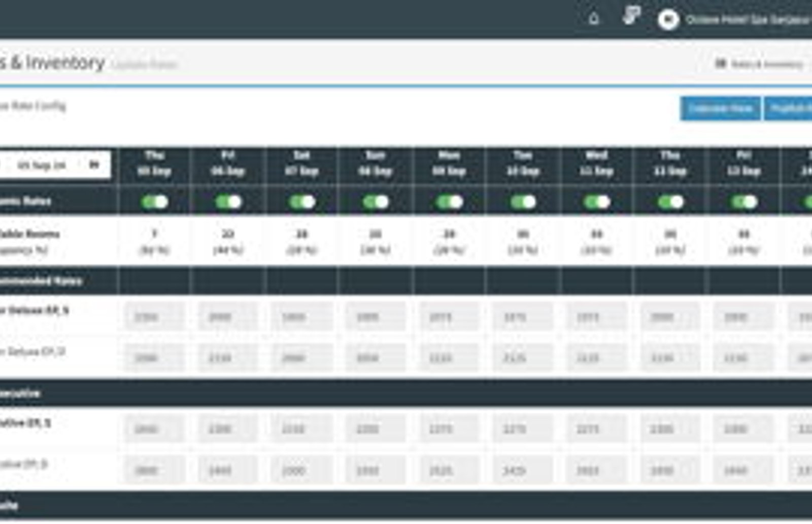This screenshot has width=812, height=524.
Task: Click the Rate Config link under the title
Action: [x=33, y=106]
